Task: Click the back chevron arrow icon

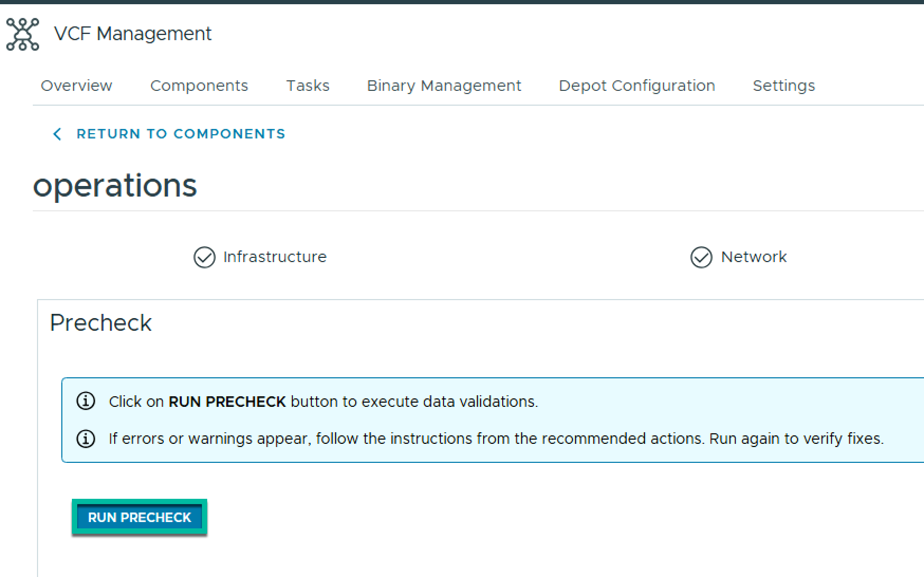Action: pos(57,134)
